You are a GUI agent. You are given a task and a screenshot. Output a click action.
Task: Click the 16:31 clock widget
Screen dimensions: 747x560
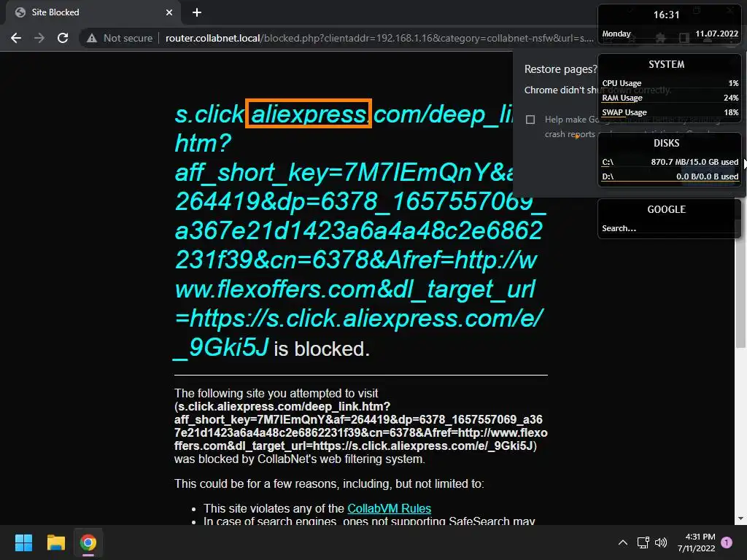click(666, 15)
